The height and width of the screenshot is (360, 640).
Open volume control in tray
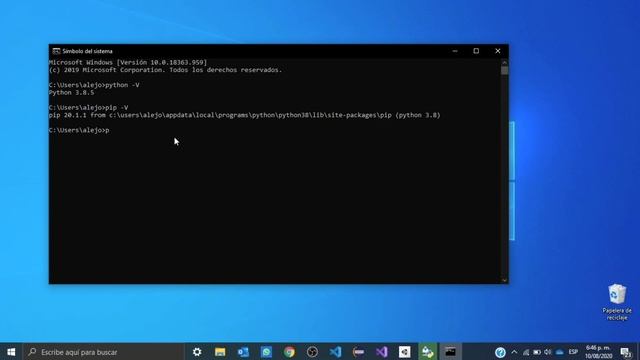(548, 352)
